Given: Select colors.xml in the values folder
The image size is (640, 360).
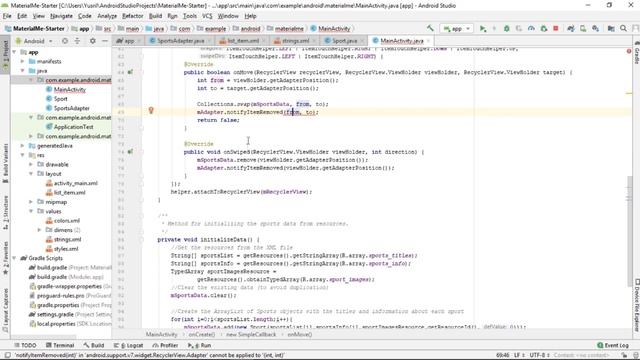Looking at the screenshot, I should coord(67,221).
